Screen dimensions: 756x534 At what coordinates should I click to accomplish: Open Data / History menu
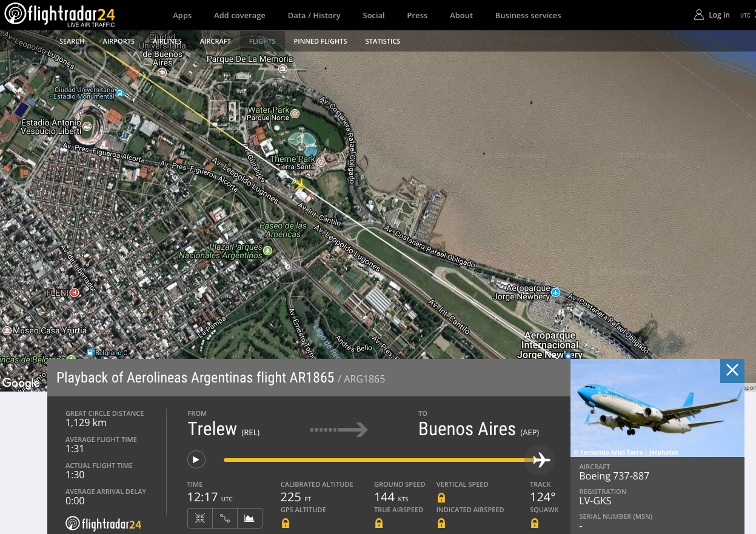(314, 15)
